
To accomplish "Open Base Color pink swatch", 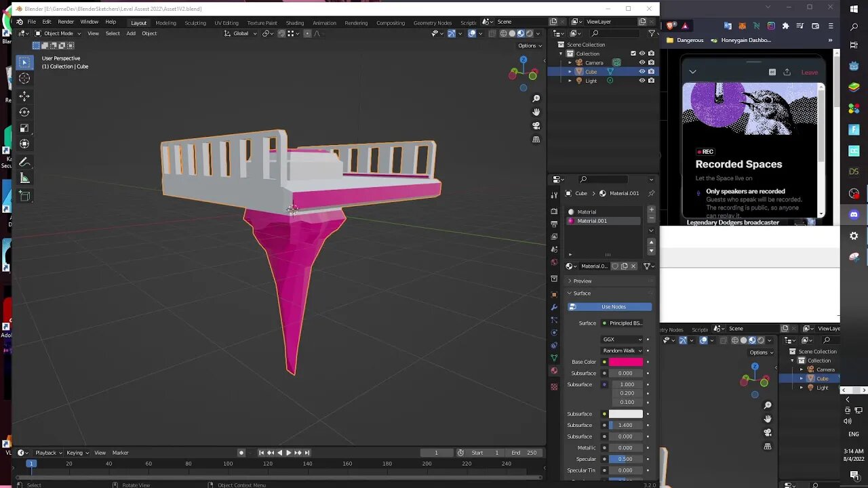I will [625, 362].
